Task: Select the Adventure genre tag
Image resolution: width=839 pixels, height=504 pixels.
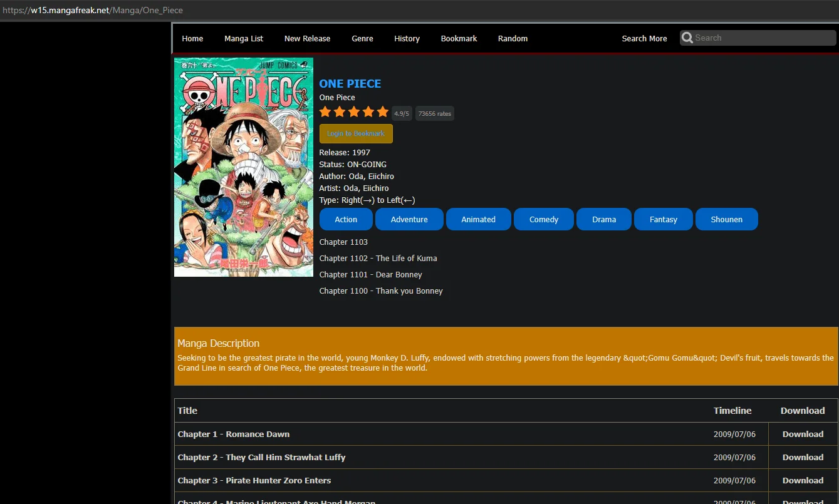Action: point(409,219)
